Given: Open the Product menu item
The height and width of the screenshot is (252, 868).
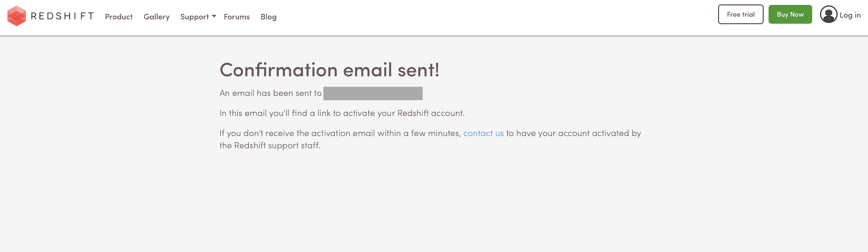Looking at the screenshot, I should [x=118, y=17].
